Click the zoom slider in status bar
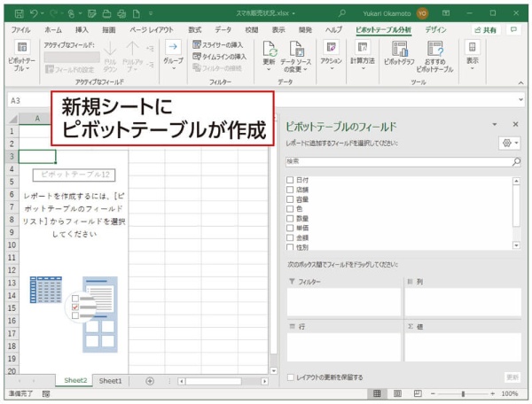Screen dimensions: 532x404 tap(462, 392)
